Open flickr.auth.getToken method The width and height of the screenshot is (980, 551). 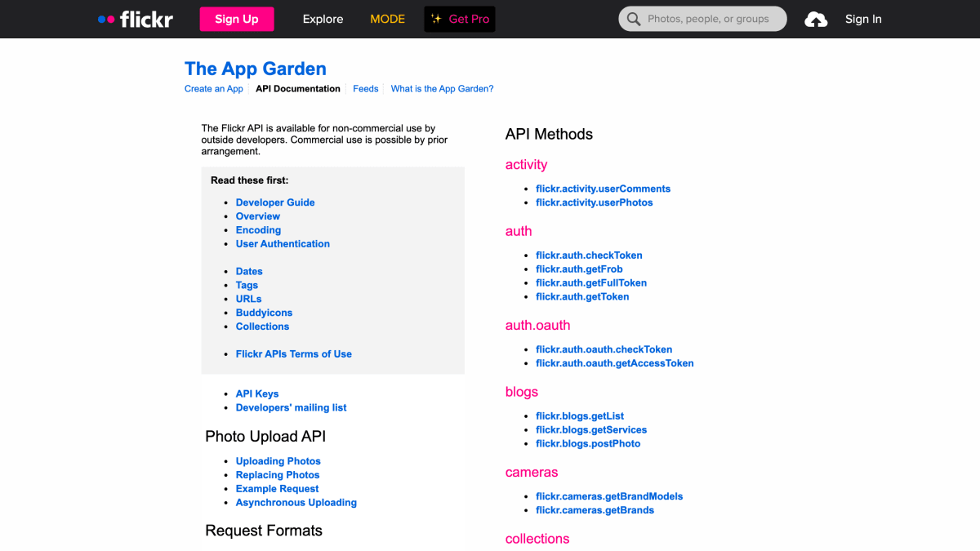pos(582,297)
